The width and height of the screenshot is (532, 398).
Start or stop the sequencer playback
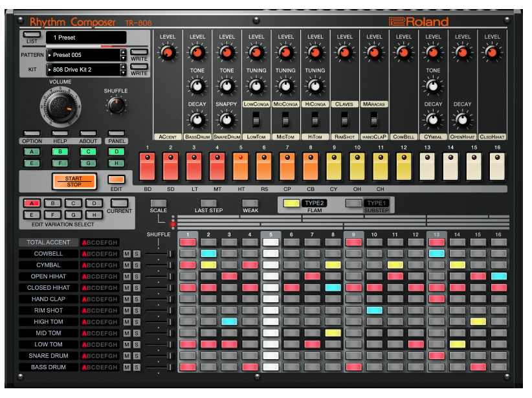coord(74,181)
